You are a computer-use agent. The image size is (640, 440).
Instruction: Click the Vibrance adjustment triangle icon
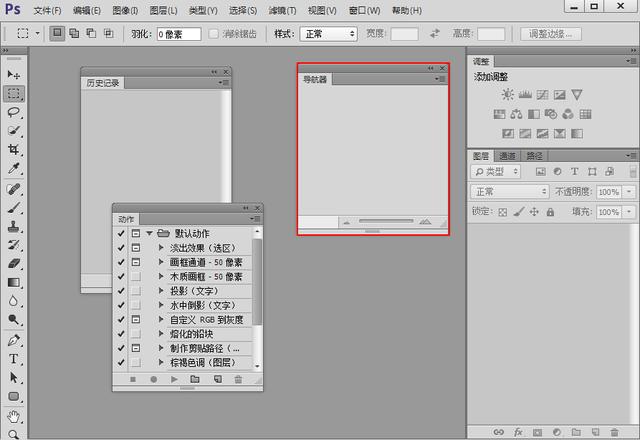coord(577,95)
